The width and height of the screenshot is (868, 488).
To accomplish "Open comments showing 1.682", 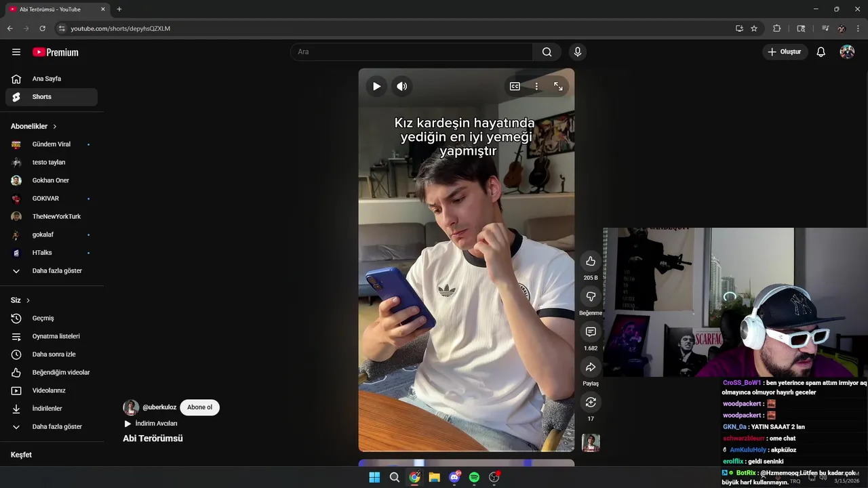I will coord(591,332).
